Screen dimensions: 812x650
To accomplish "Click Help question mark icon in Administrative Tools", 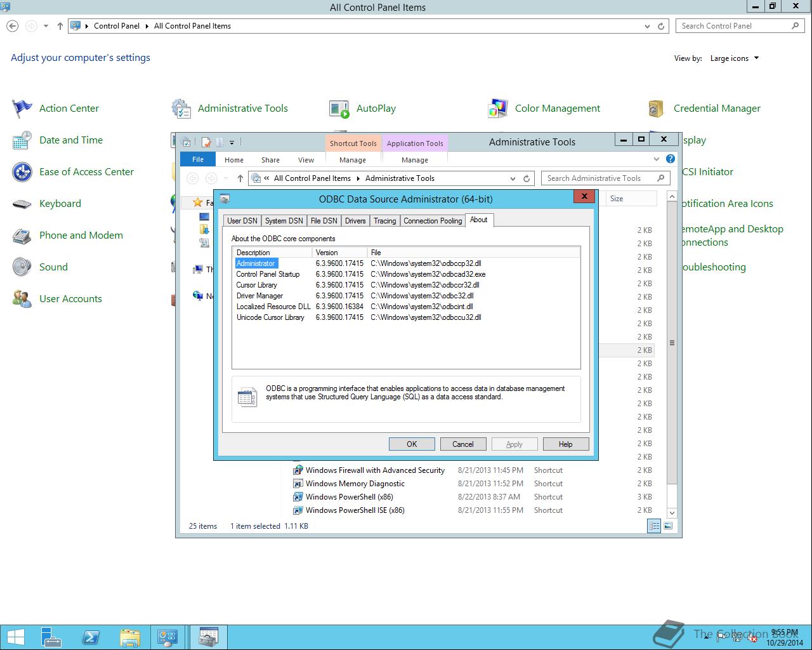I will (x=671, y=159).
